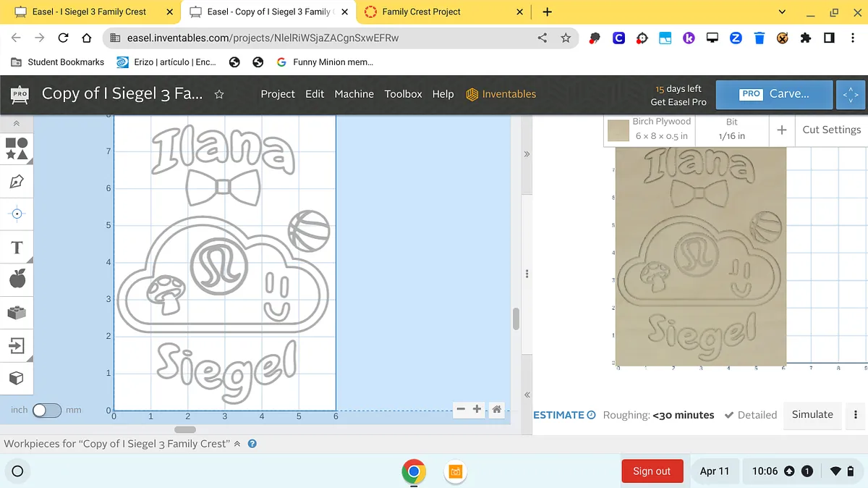Screen dimensions: 868x488
Task: Open the 3D cube tool
Action: tap(17, 378)
